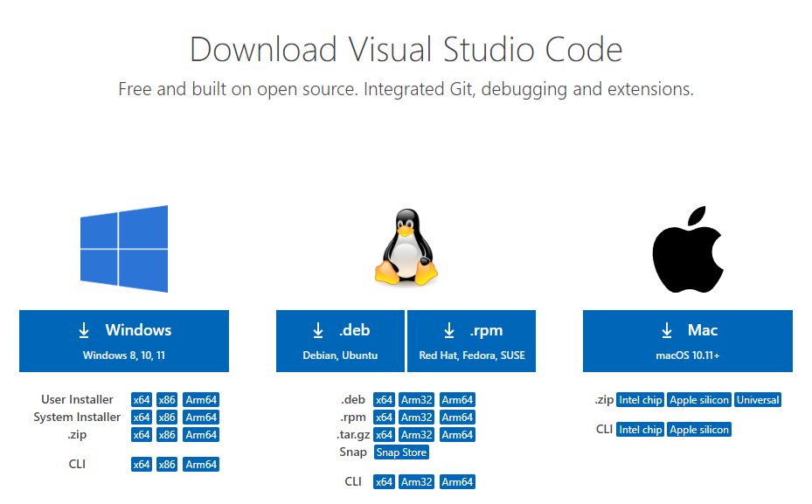
Task: Download Windows .zip x64 archive
Action: coord(142,435)
